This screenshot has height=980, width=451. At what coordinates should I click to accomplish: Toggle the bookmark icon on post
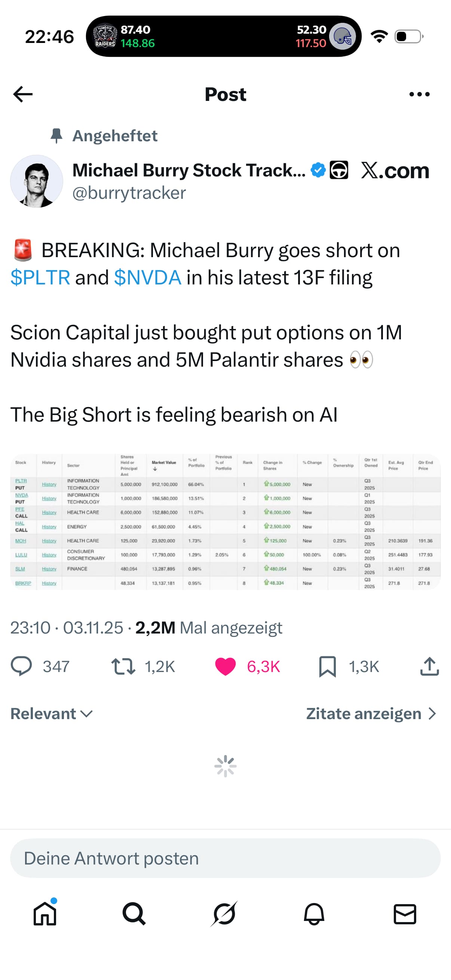tap(327, 666)
